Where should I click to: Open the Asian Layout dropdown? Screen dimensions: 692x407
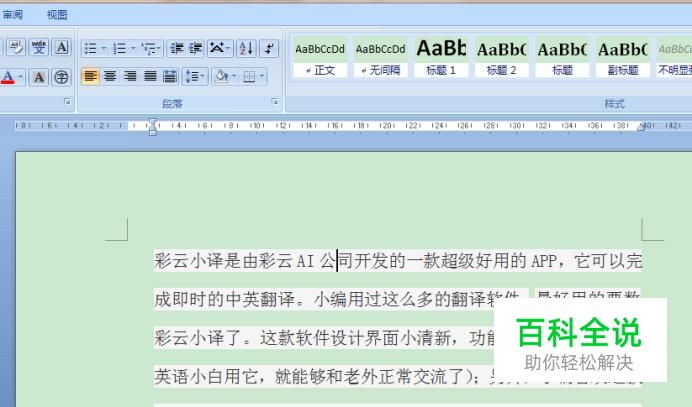pos(220,48)
